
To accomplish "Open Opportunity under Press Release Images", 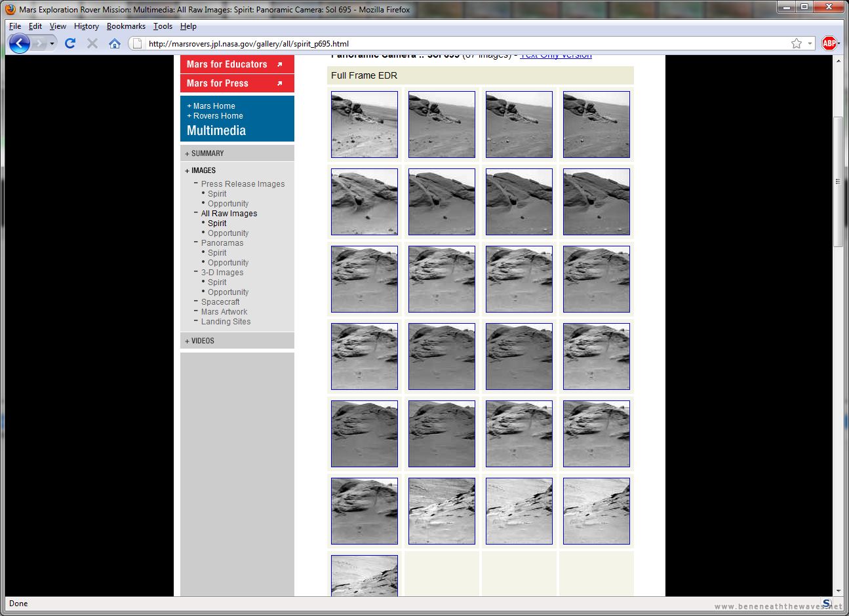I will [228, 204].
